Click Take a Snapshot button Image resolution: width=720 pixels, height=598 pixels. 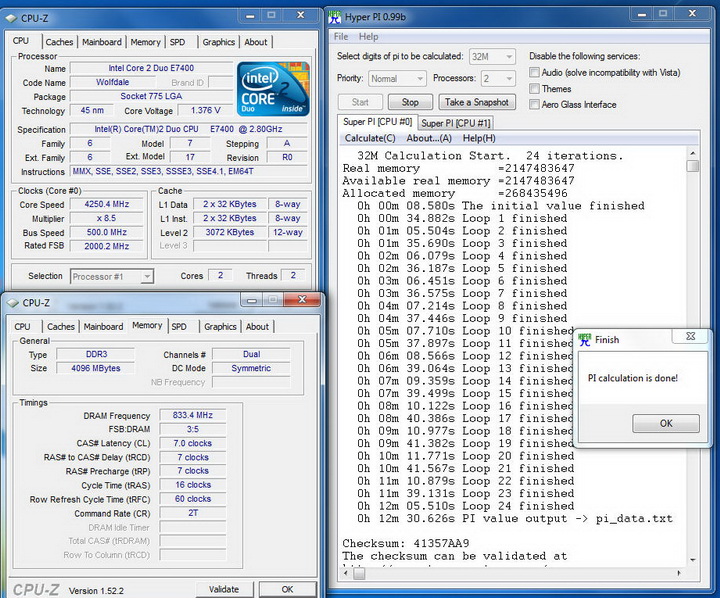click(477, 102)
